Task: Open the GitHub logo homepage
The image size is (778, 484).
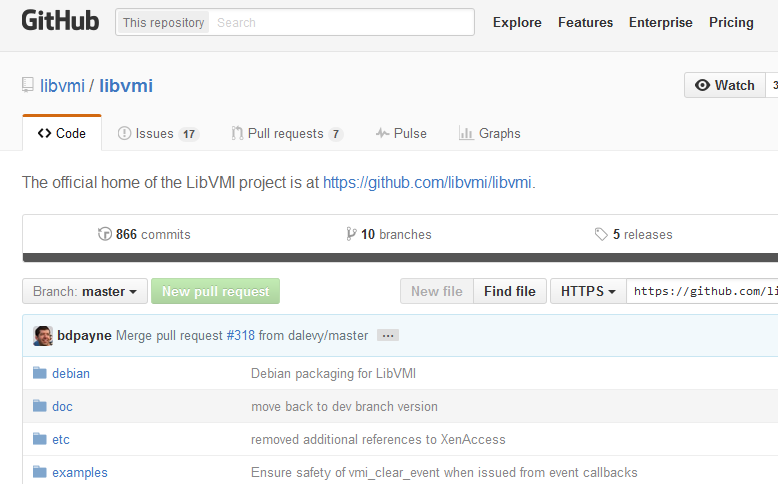Action: [60, 21]
